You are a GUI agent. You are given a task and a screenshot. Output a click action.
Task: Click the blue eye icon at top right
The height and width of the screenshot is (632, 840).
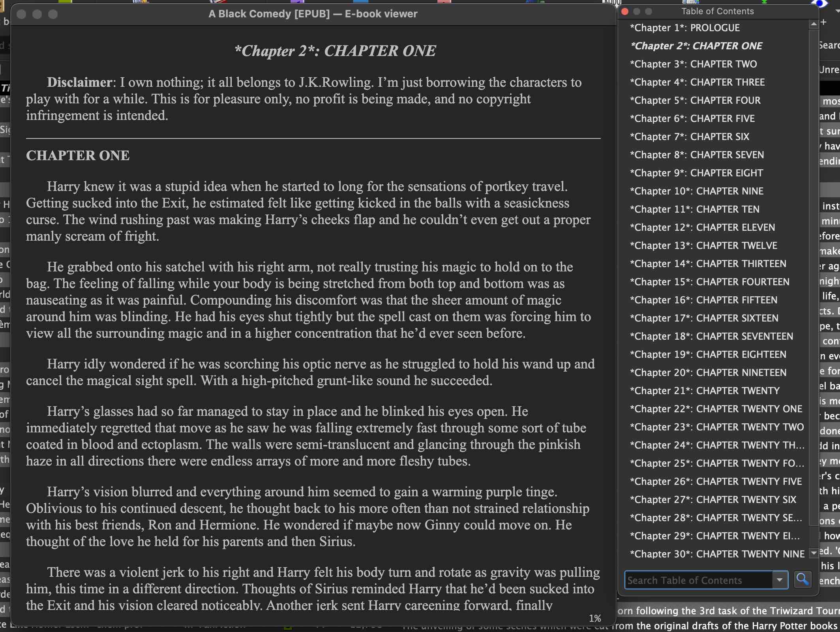click(819, 4)
